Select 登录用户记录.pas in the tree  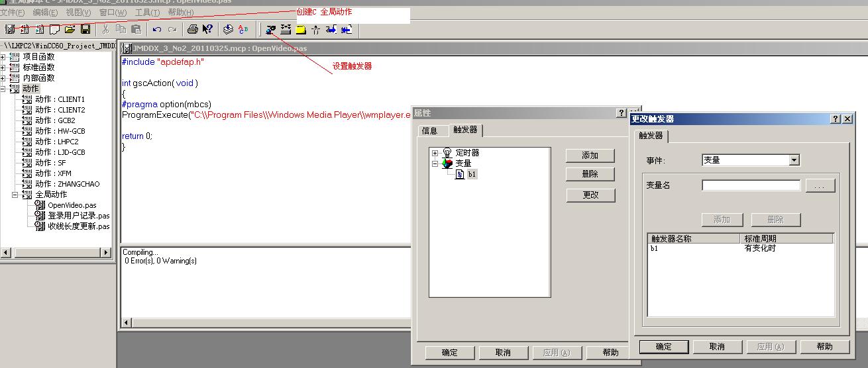(79, 216)
